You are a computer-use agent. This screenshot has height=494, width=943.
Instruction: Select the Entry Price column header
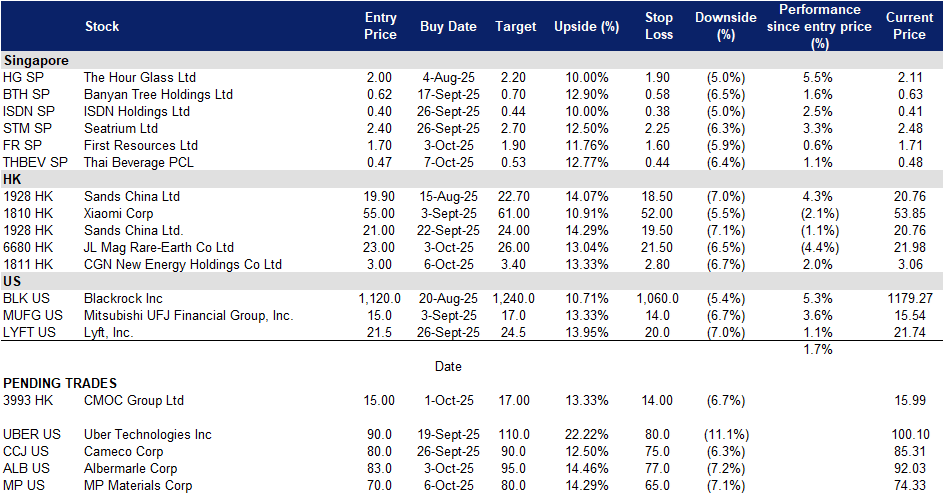(380, 26)
